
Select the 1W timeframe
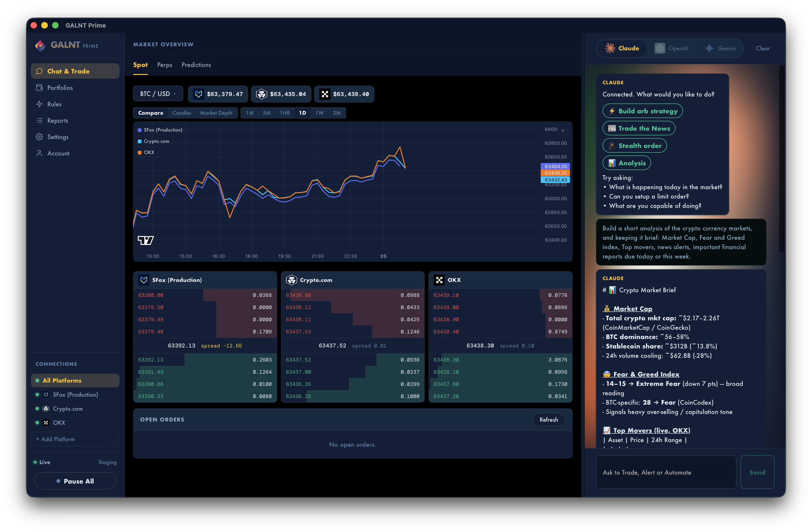pyautogui.click(x=320, y=113)
